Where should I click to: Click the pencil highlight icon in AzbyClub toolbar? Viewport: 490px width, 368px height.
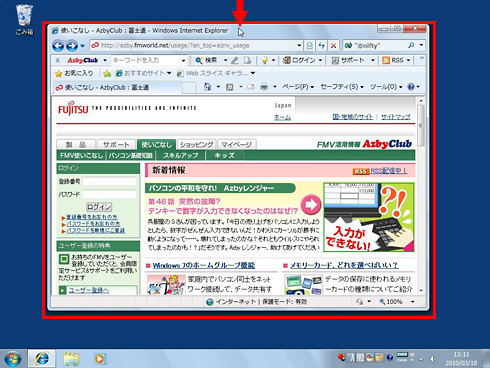(235, 60)
